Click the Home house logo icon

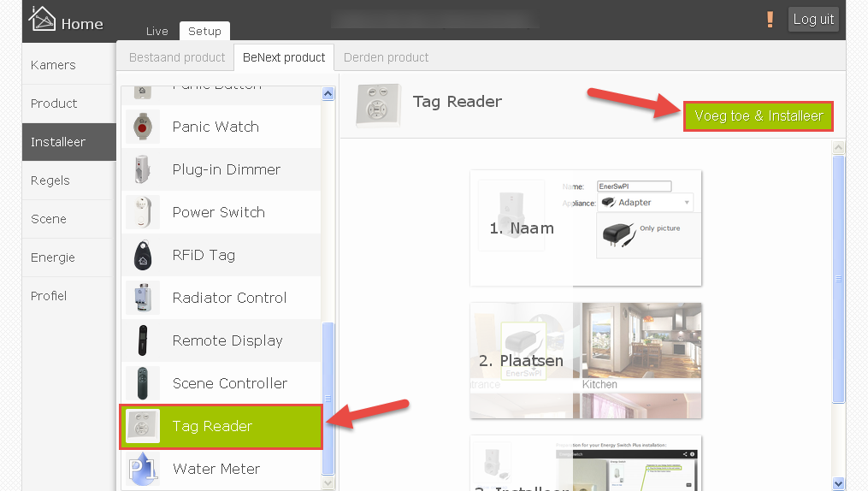tap(42, 19)
